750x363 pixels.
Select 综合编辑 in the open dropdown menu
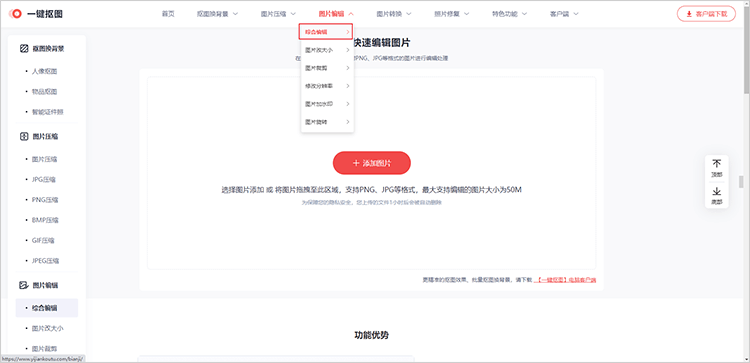point(326,32)
